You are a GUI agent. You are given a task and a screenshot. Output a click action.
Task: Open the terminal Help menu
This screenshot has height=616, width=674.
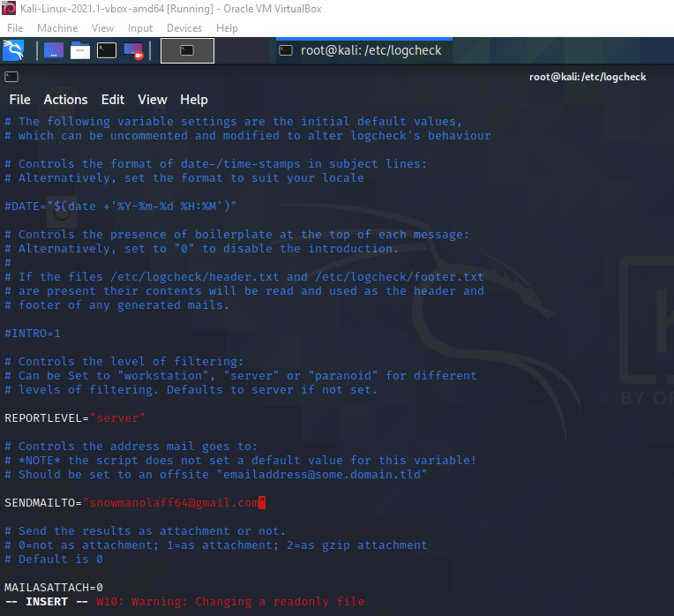(194, 100)
